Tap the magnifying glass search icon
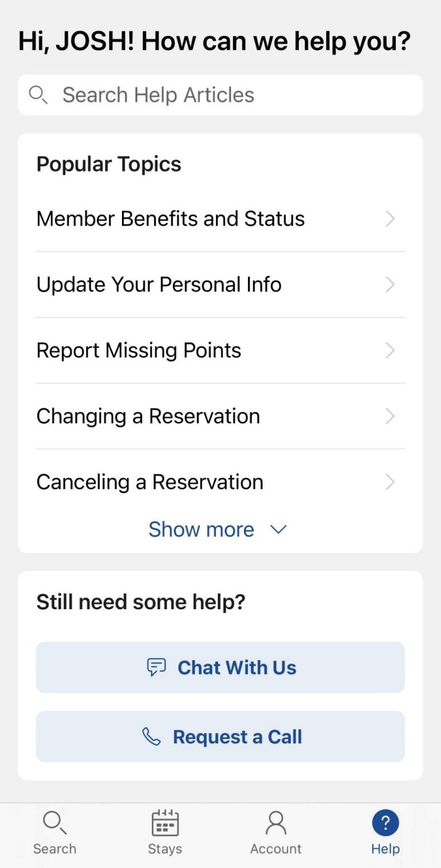 click(38, 94)
